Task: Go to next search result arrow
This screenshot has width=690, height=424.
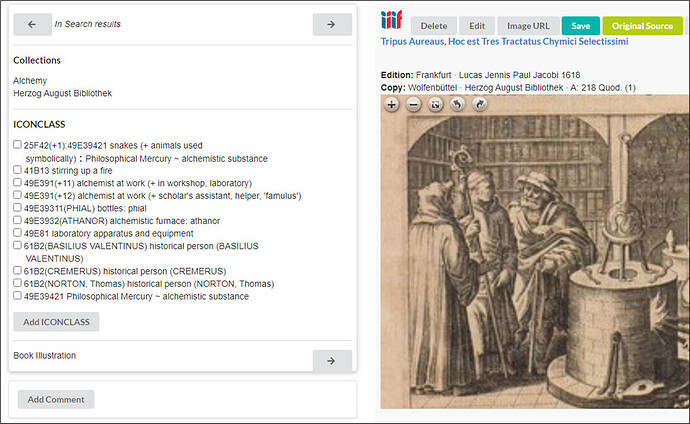Action: 332,24
